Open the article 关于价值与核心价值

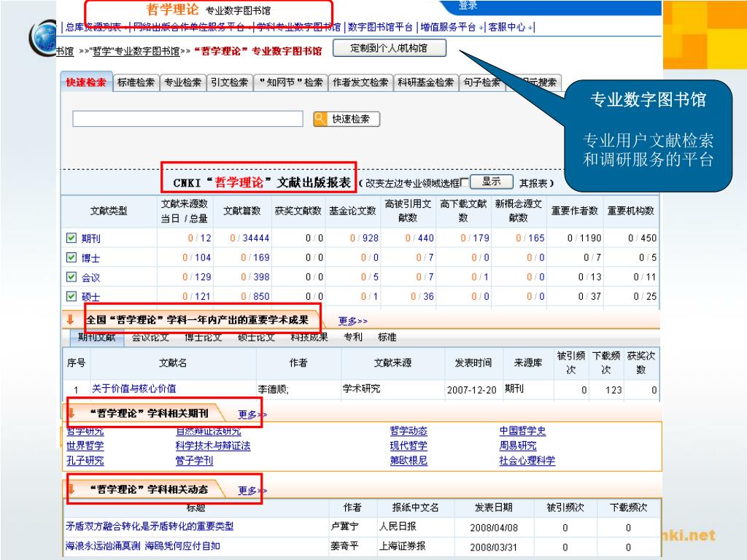[x=134, y=389]
